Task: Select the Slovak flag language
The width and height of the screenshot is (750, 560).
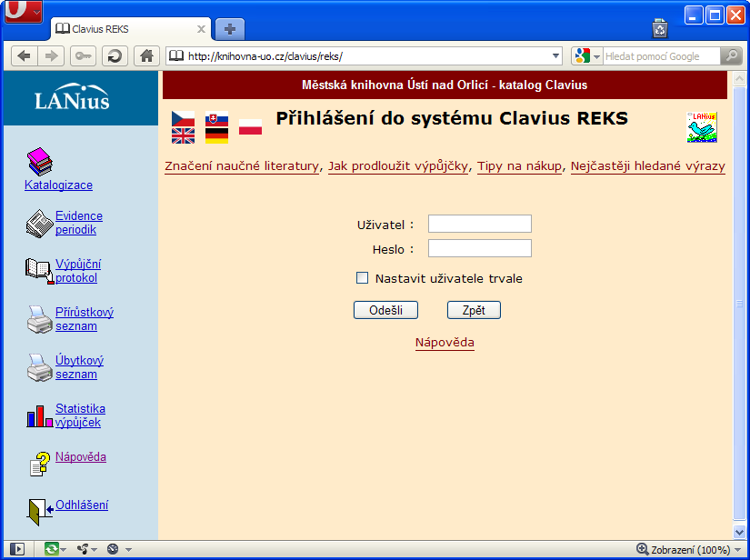Action: 216,118
